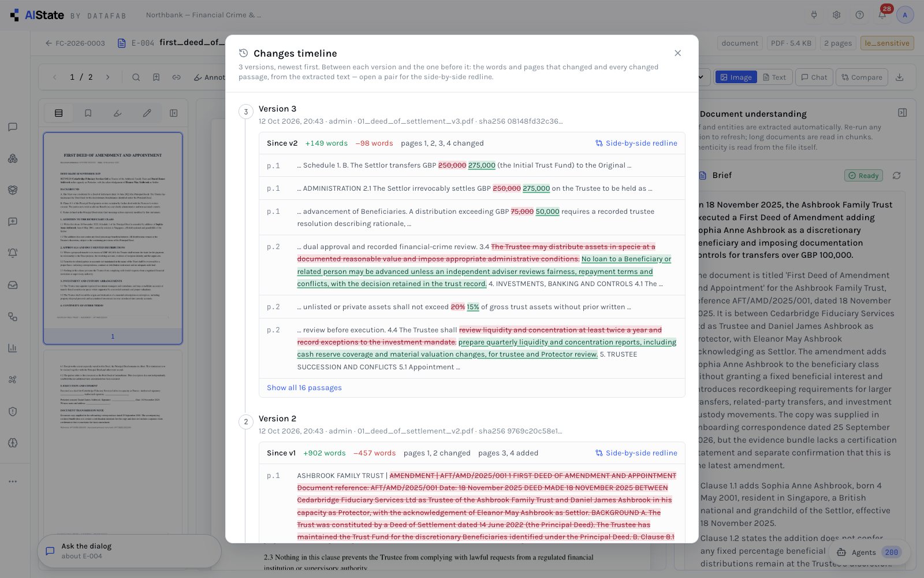Go to next page arrow
Image resolution: width=924 pixels, height=578 pixels.
(107, 77)
